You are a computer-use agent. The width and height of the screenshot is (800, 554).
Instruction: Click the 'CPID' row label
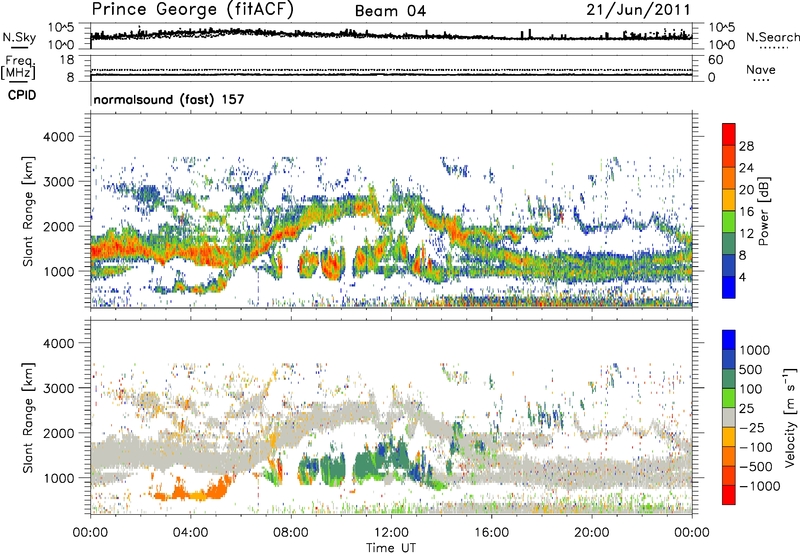click(22, 95)
